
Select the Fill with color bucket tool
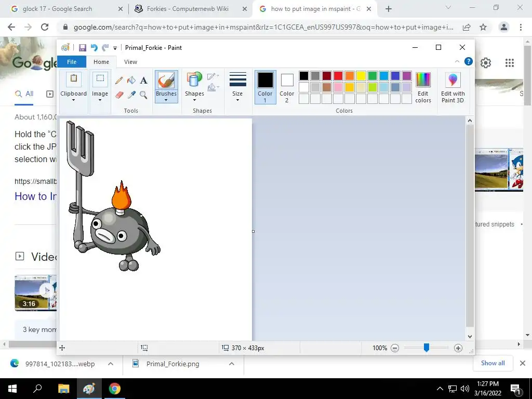(x=131, y=81)
